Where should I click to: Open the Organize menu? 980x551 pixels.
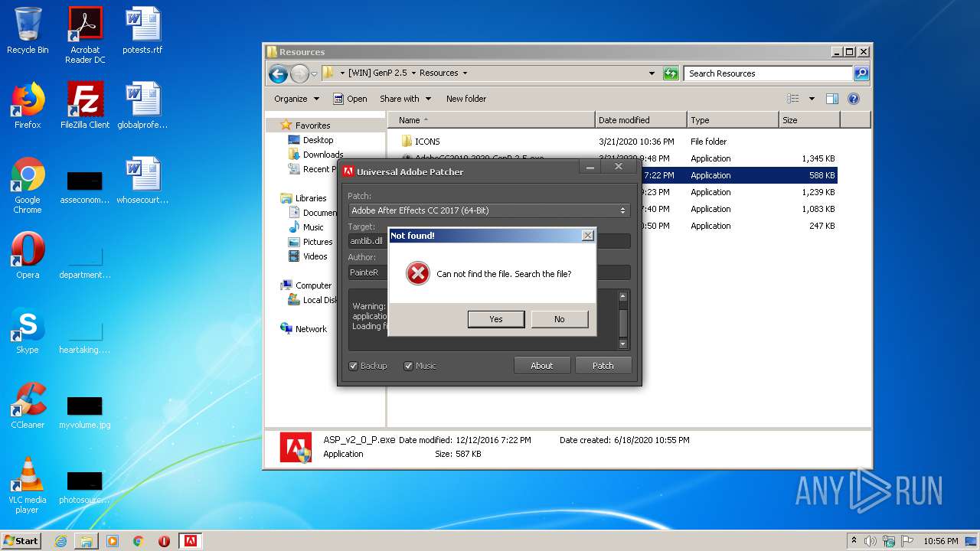point(296,99)
